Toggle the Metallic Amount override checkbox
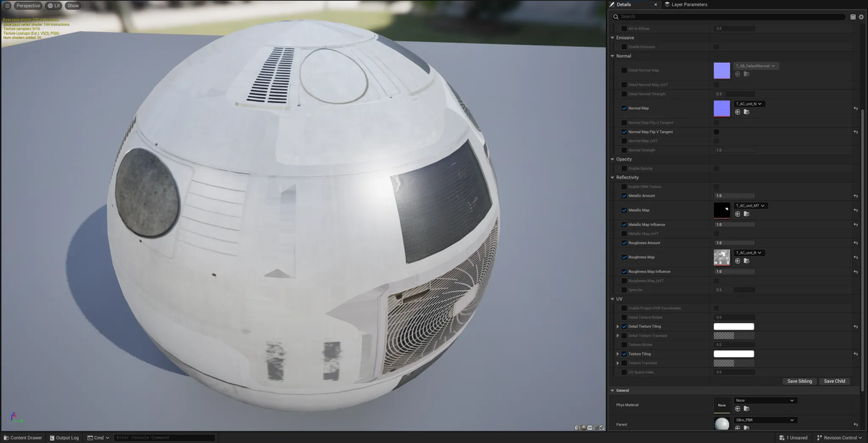The image size is (868, 443). [x=624, y=196]
